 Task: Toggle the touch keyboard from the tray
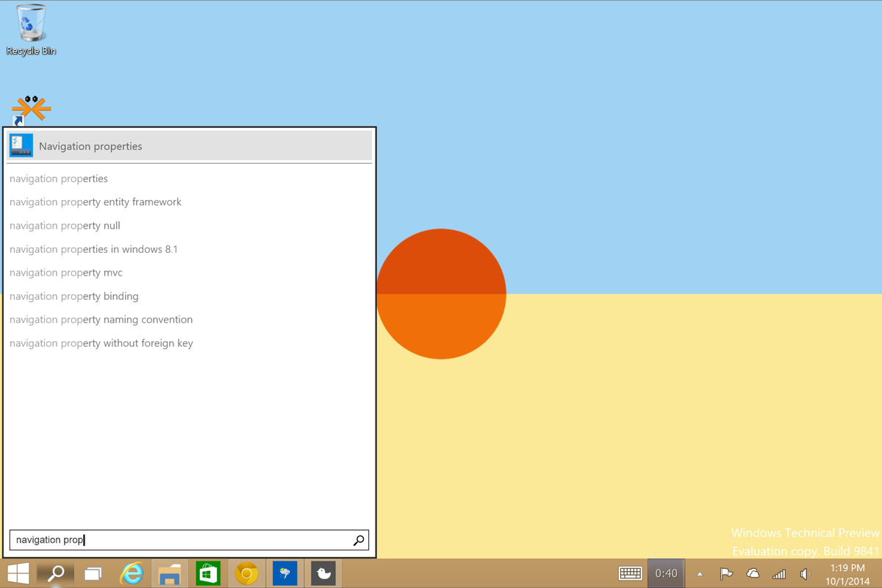tap(631, 573)
